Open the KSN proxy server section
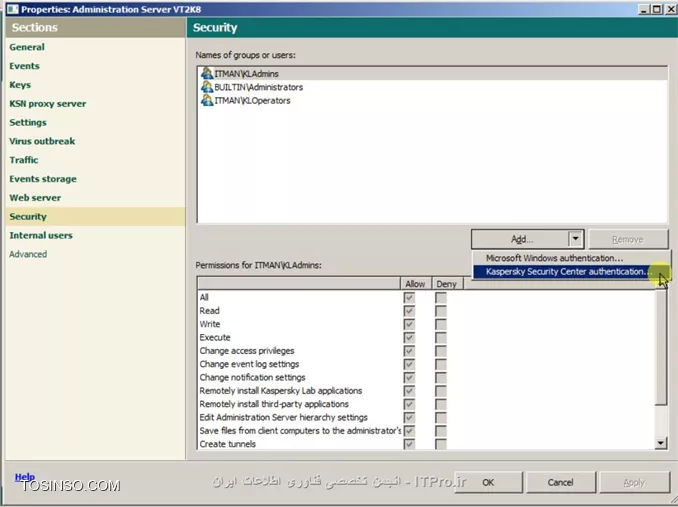Screen dimensions: 678x507 48,104
